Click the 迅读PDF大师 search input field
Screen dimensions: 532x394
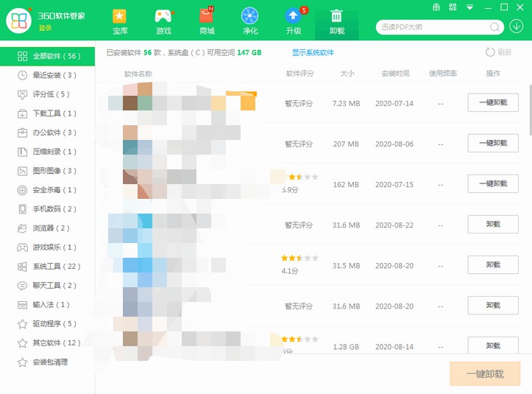(x=430, y=27)
